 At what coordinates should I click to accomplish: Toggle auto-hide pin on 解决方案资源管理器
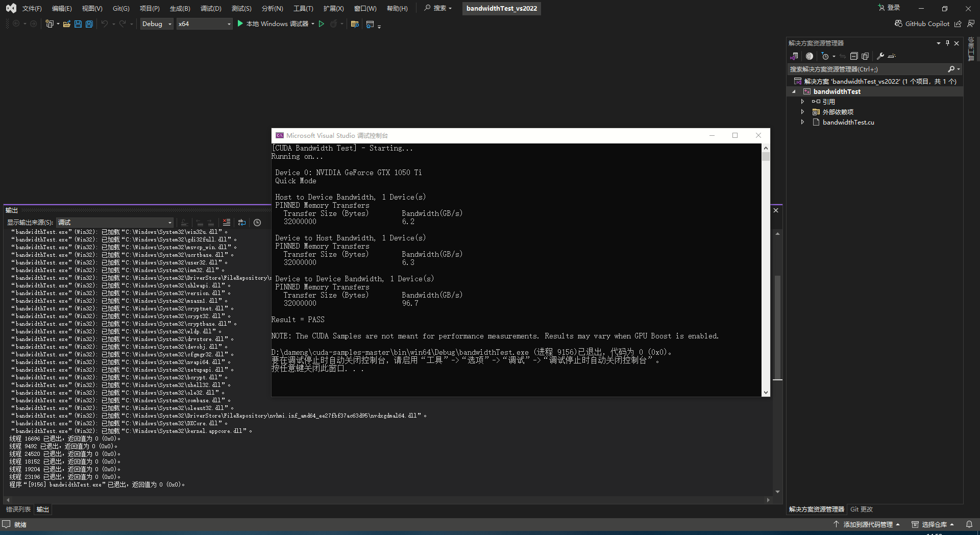tap(947, 43)
